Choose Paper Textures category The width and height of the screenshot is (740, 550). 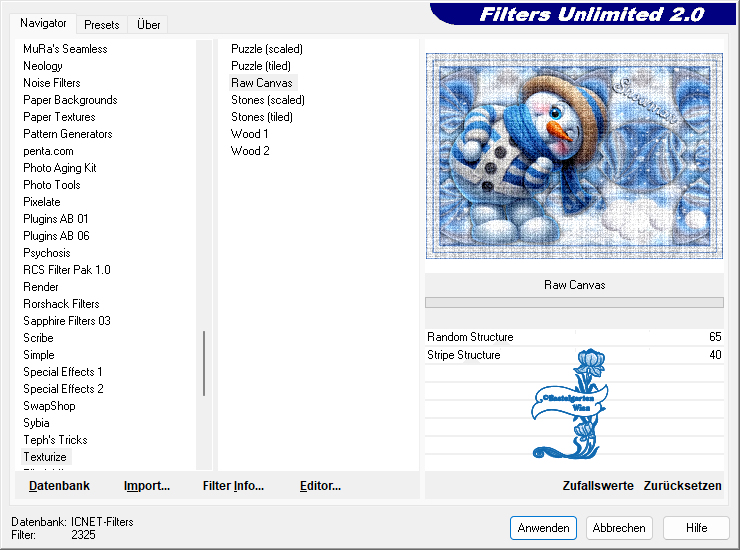point(59,117)
